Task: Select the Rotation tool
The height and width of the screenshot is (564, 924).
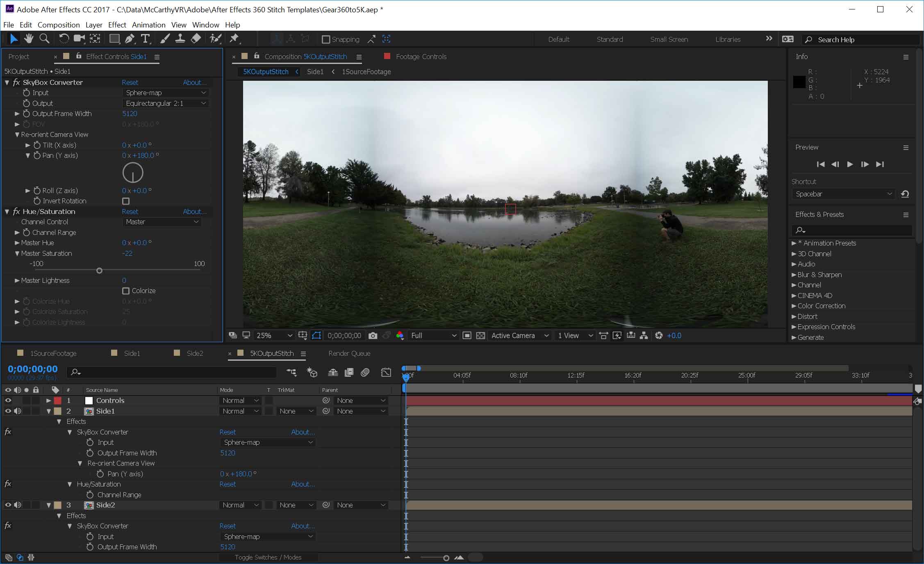Action: [64, 39]
